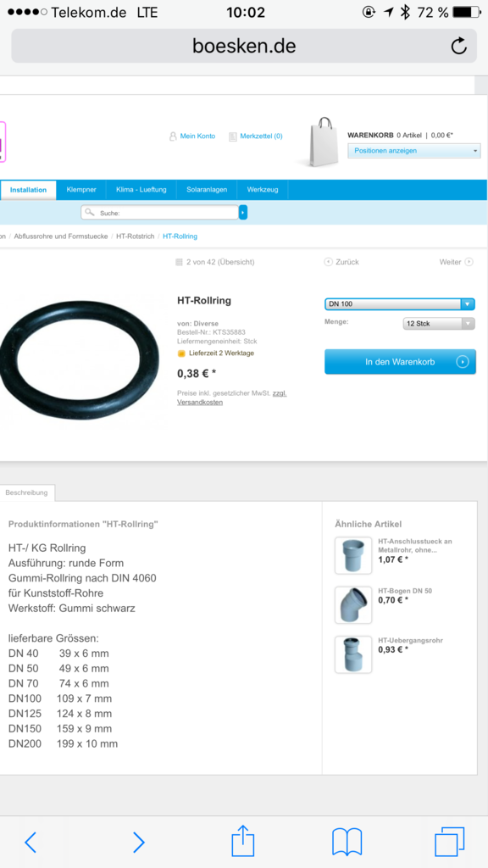Viewport: 488px width, 868px height.
Task: Select the Solaranlagen menu tab
Action: 207,189
